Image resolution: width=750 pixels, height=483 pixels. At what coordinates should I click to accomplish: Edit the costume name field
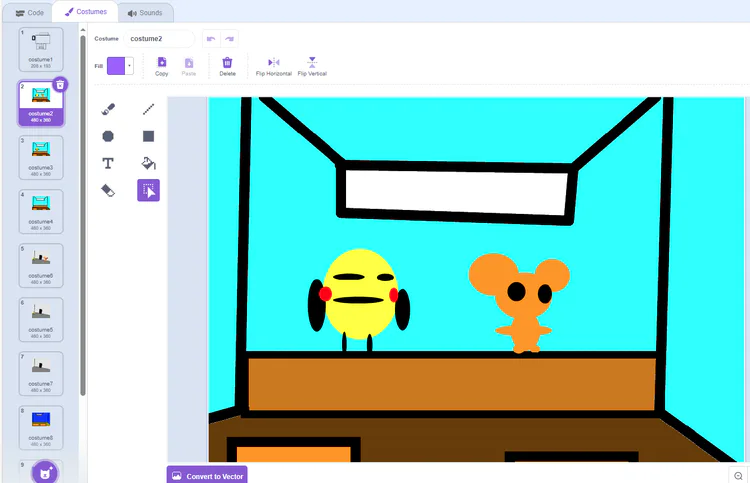[159, 39]
